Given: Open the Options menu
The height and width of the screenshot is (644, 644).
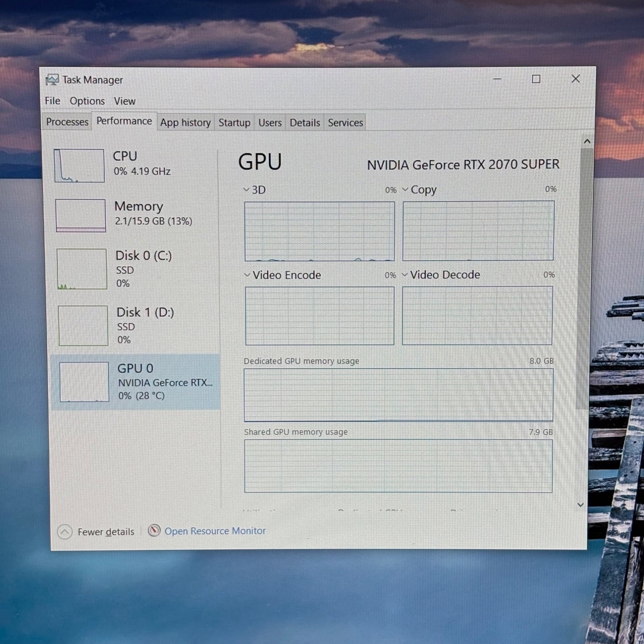Looking at the screenshot, I should coord(87,101).
